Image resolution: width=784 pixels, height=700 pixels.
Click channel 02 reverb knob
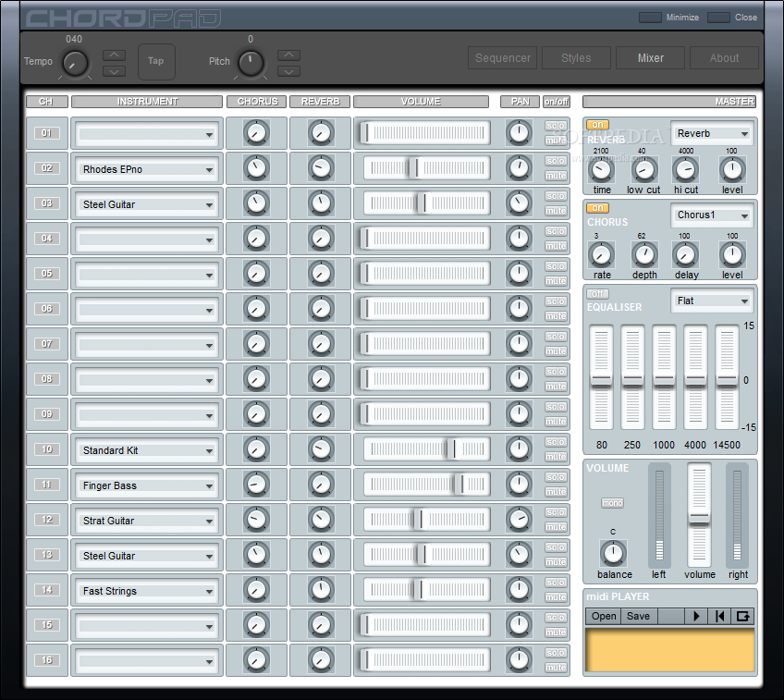pos(321,168)
